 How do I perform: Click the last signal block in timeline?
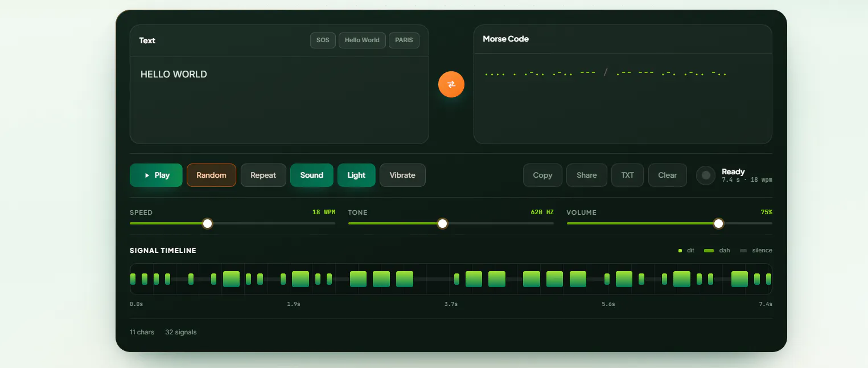pyautogui.click(x=768, y=279)
